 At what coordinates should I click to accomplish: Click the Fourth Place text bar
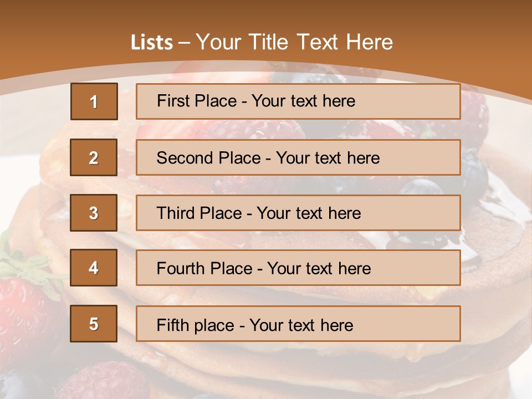pyautogui.click(x=298, y=268)
